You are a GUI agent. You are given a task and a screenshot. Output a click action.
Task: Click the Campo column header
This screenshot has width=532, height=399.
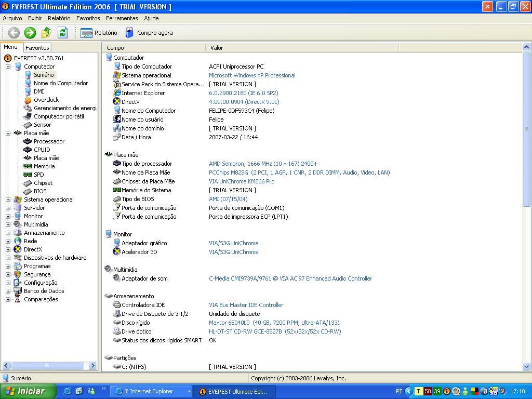154,48
